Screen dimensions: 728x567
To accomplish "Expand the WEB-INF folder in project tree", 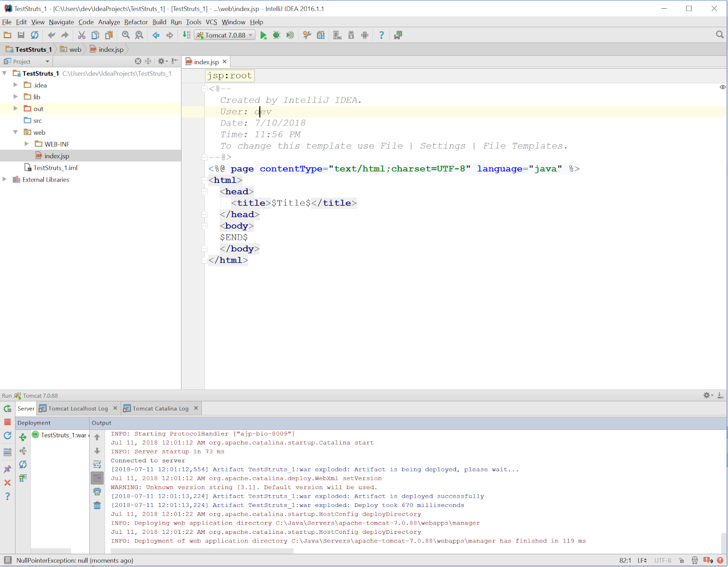I will tap(27, 144).
